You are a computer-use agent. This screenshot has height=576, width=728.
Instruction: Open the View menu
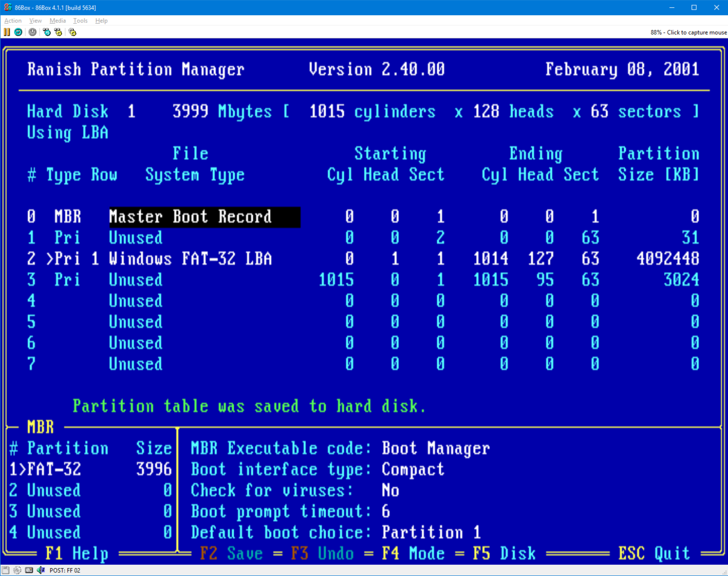pyautogui.click(x=36, y=20)
